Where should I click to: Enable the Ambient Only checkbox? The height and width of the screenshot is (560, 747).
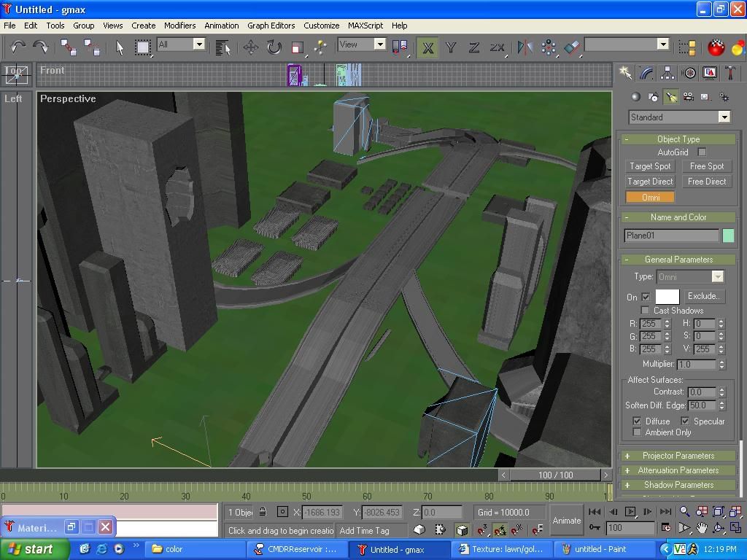point(636,432)
